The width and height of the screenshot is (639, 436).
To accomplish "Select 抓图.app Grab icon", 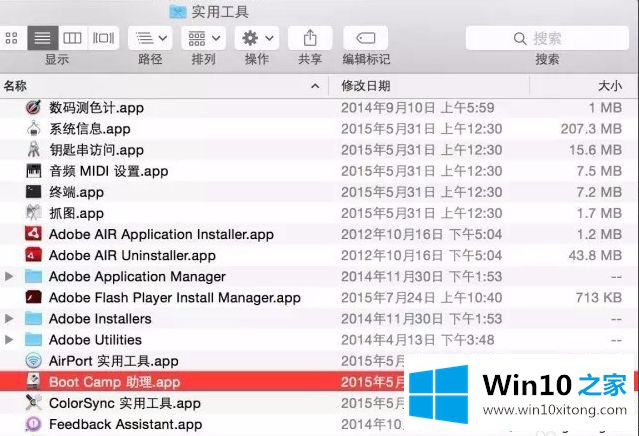I will (33, 213).
